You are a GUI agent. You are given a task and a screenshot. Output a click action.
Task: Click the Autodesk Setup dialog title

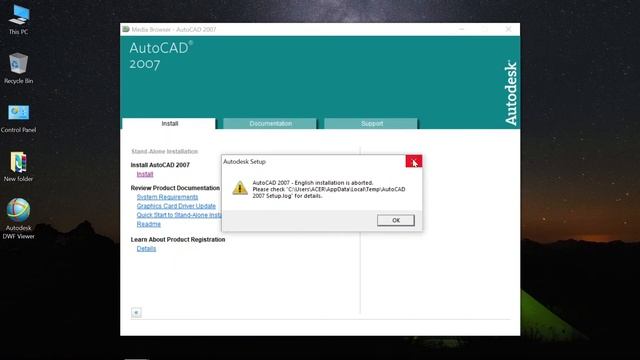click(244, 162)
